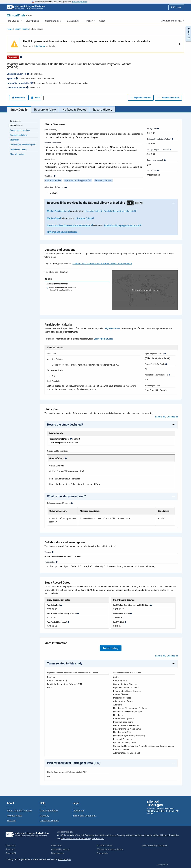Expand the U.S. government disclaimer notice

(x=179, y=44)
